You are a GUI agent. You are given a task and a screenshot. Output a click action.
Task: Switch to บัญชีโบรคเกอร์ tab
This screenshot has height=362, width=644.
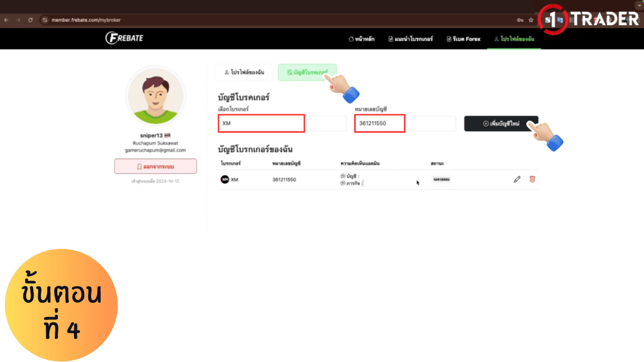[307, 72]
